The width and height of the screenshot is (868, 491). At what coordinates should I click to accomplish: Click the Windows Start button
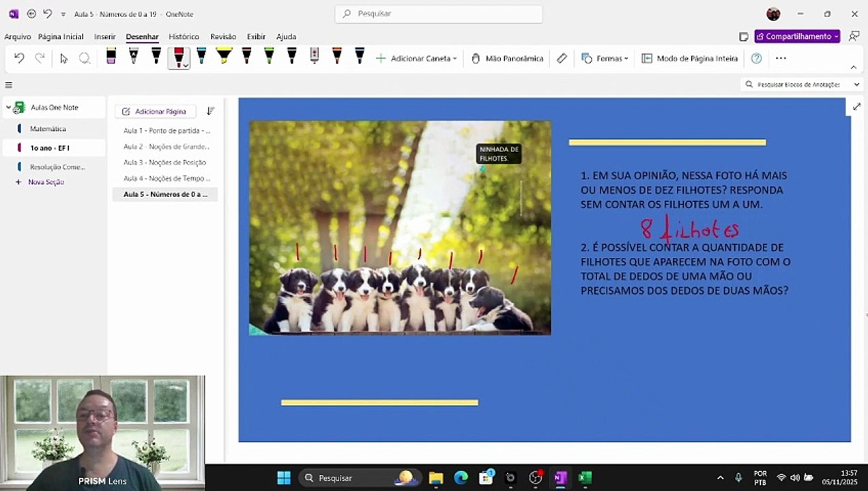[284, 477]
